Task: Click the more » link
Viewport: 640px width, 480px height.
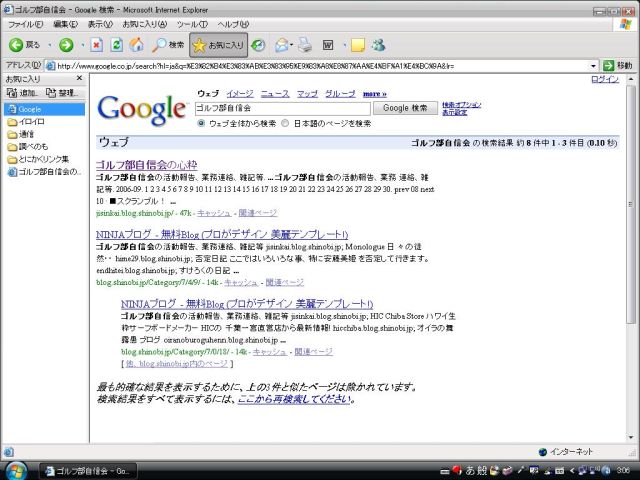Action: [375, 94]
